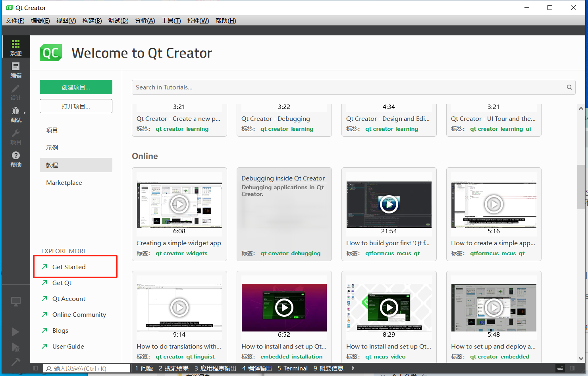This screenshot has height=376, width=588.
Task: Open the kit selector above the run button
Action: point(16,302)
